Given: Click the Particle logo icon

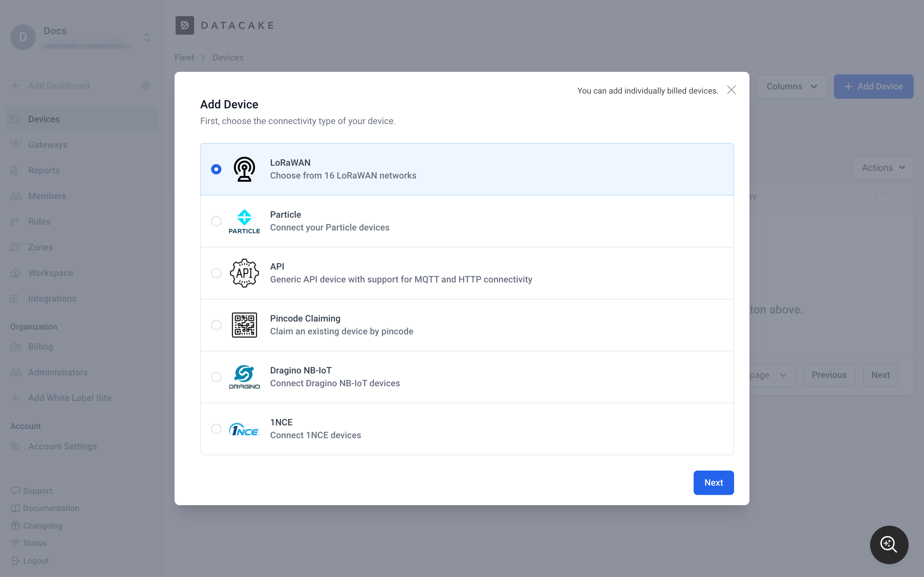Looking at the screenshot, I should (244, 221).
